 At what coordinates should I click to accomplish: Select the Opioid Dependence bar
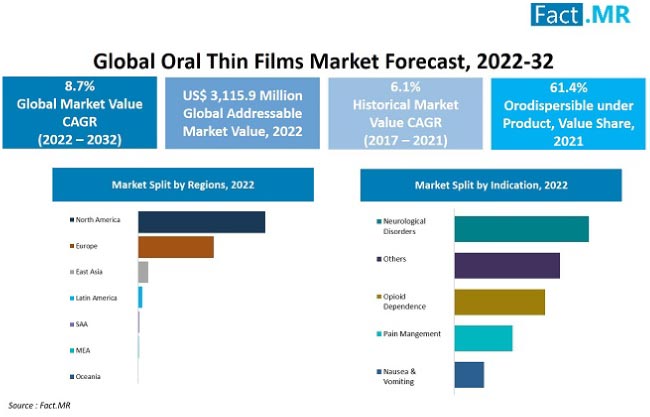click(500, 302)
